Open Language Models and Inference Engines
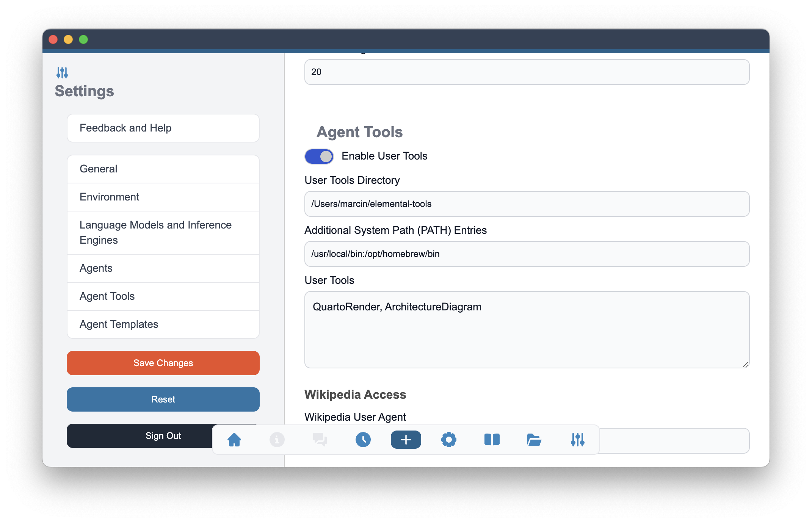 (163, 233)
